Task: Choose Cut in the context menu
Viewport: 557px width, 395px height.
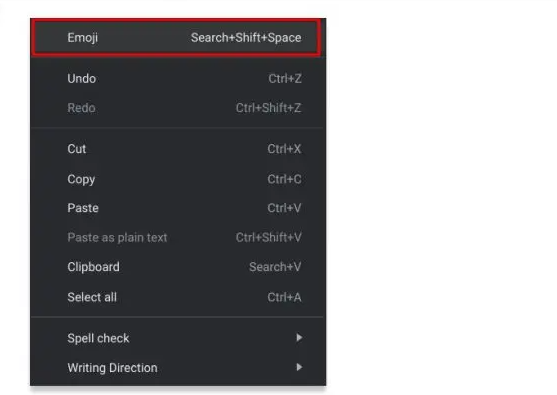Action: pos(178,149)
